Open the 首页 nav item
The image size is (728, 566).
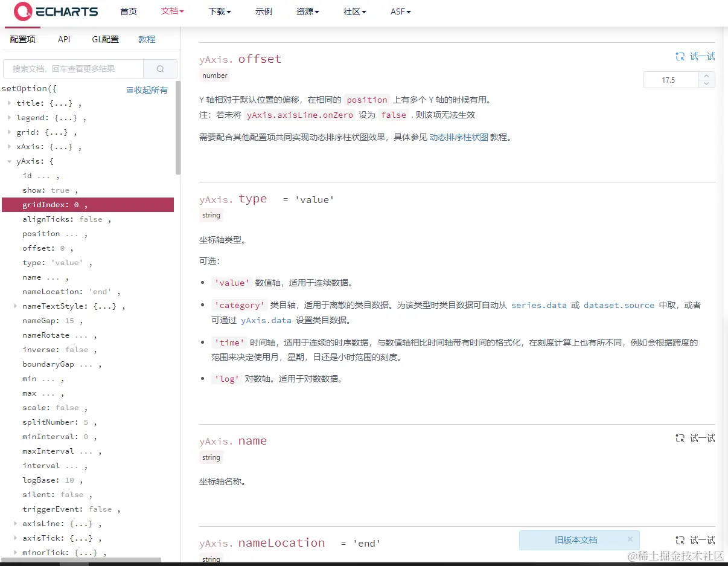(x=129, y=11)
